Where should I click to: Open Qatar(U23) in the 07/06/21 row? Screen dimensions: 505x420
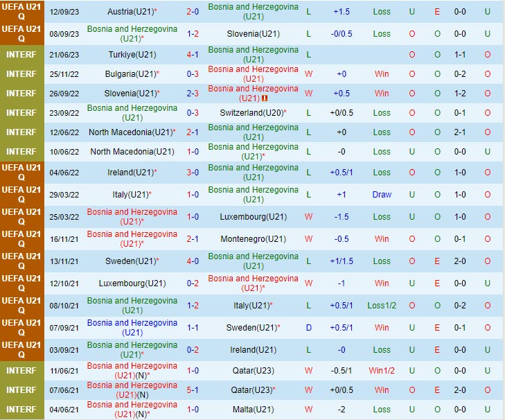(x=253, y=390)
